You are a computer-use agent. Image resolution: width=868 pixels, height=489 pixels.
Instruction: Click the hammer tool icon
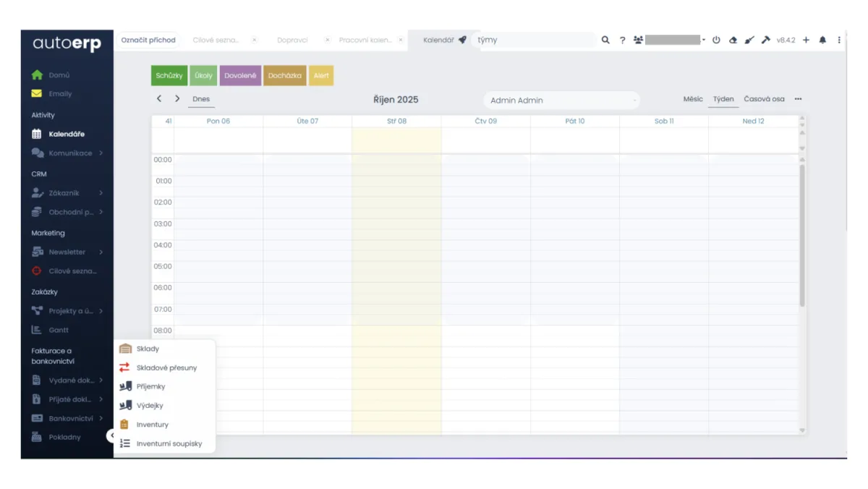coord(766,41)
